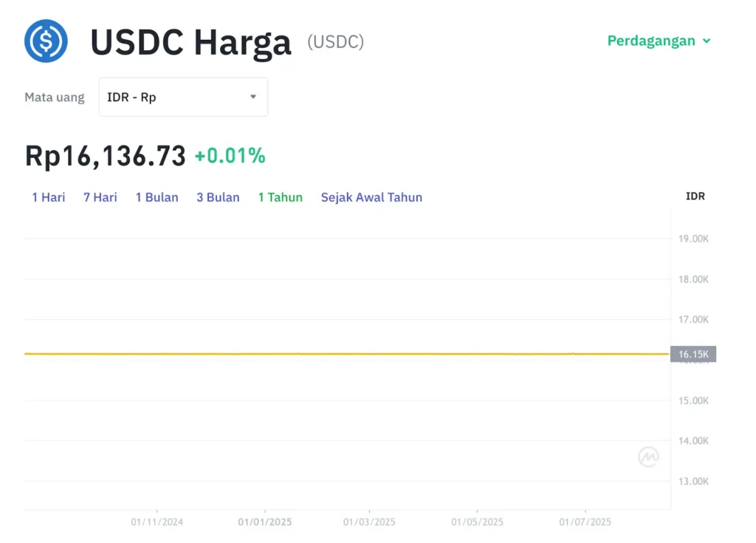Click the 14.00K axis label
756x543 pixels.
pos(693,440)
